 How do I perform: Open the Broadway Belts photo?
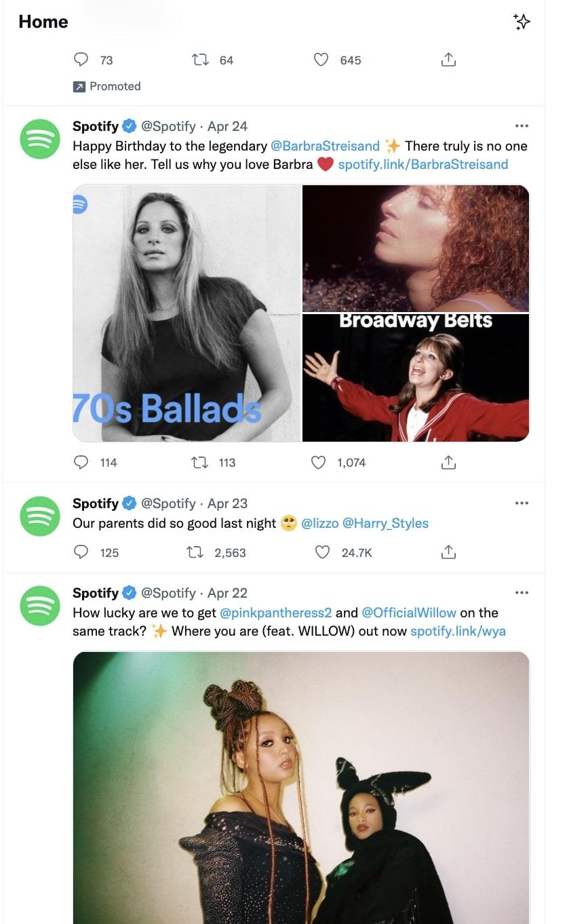pos(415,377)
